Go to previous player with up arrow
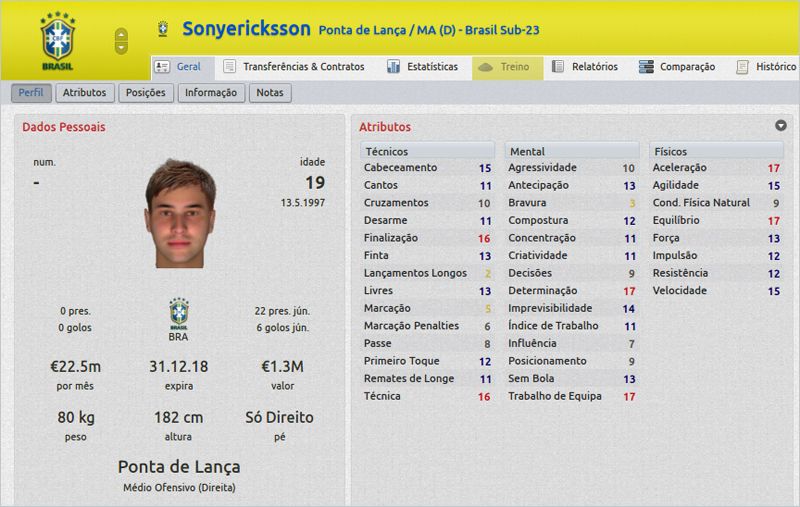Screen dimensions: 800x507 [121, 34]
